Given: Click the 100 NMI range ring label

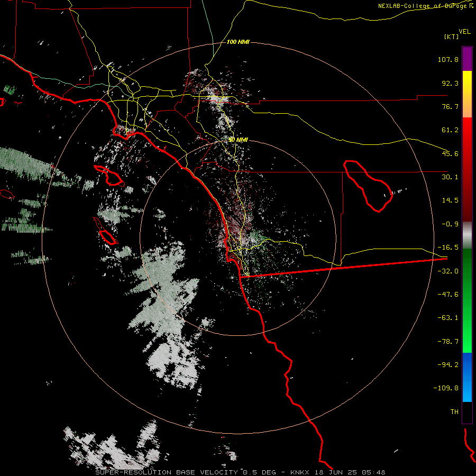Looking at the screenshot, I should click(238, 42).
